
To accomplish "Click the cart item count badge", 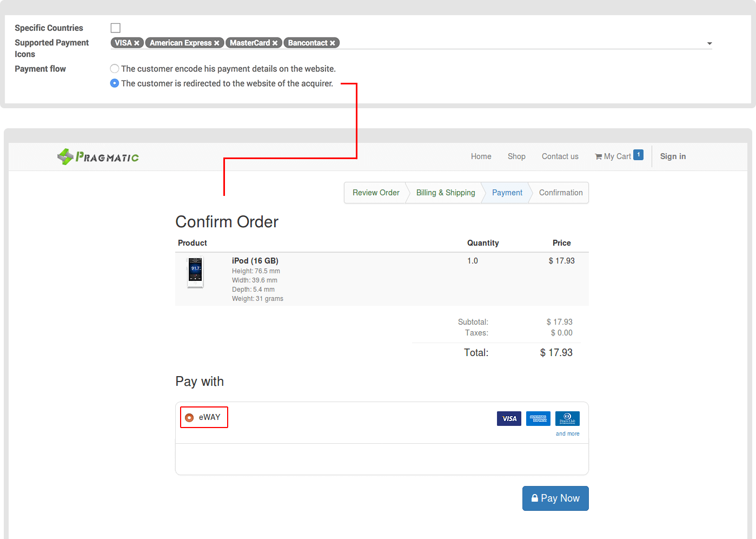I will (x=639, y=155).
